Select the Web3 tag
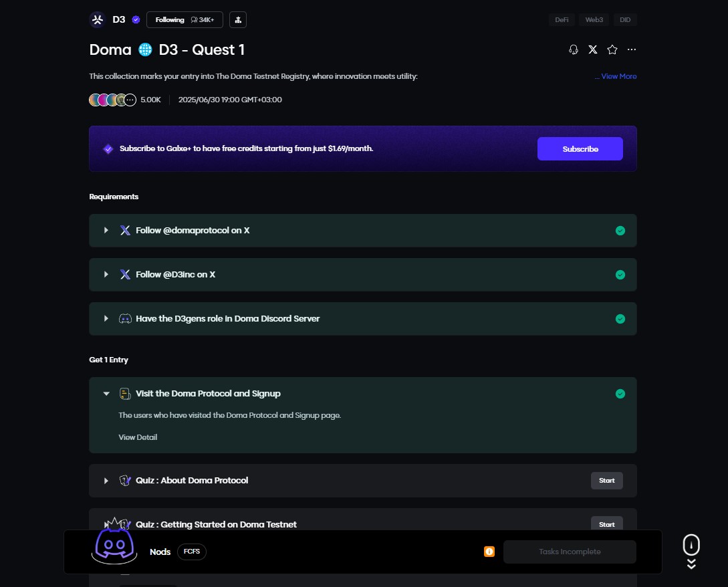 [594, 20]
